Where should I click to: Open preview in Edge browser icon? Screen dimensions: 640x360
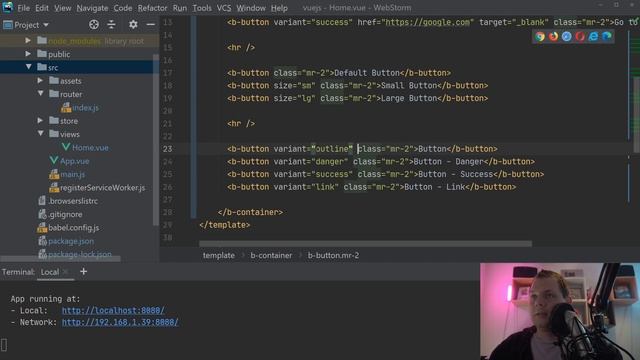coord(607,36)
